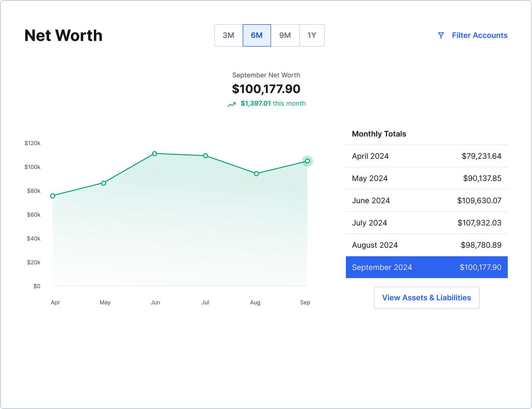Viewport: 532px width, 409px height.
Task: Click the highlighted September 2024 row
Action: [426, 267]
